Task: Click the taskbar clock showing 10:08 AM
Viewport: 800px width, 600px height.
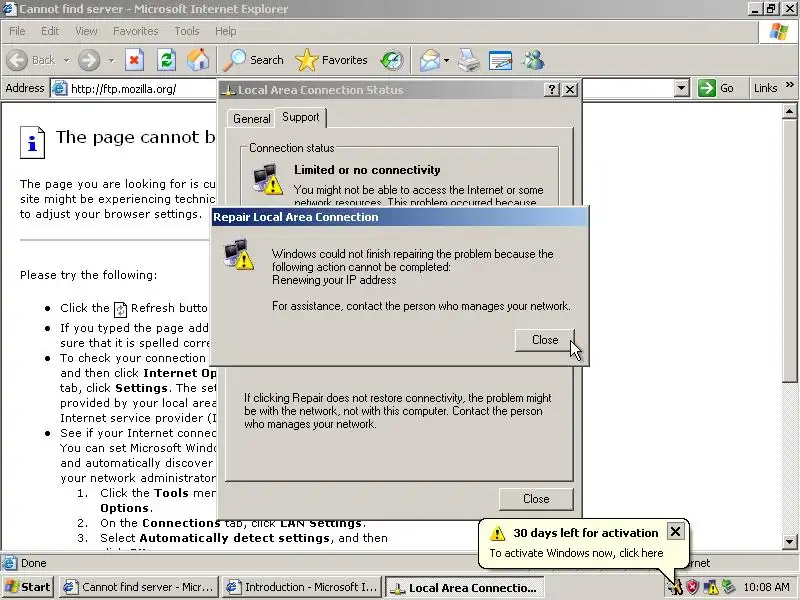Action: (766, 587)
